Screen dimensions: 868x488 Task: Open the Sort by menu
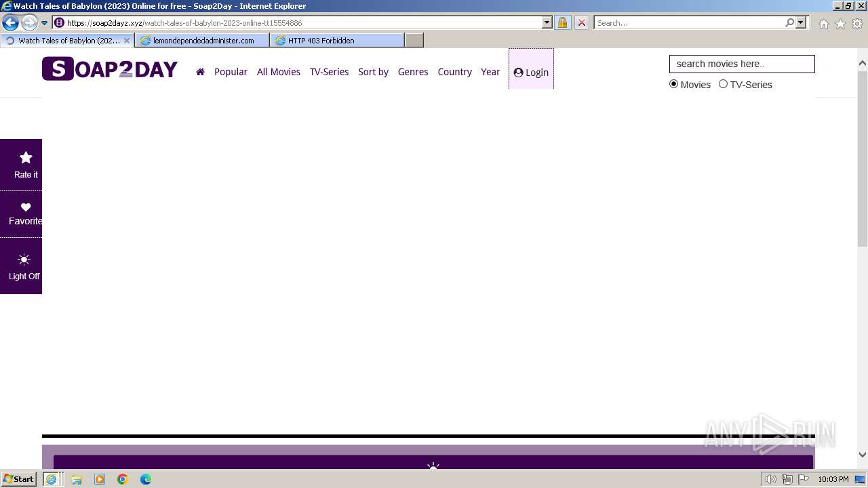(x=373, y=72)
